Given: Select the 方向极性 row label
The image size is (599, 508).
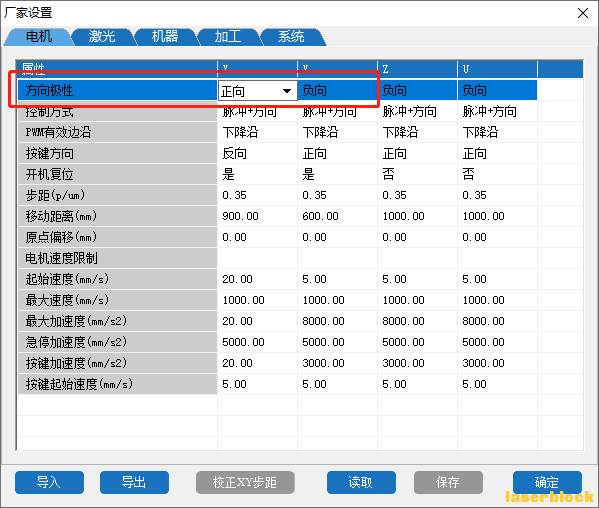Looking at the screenshot, I should pyautogui.click(x=117, y=91).
